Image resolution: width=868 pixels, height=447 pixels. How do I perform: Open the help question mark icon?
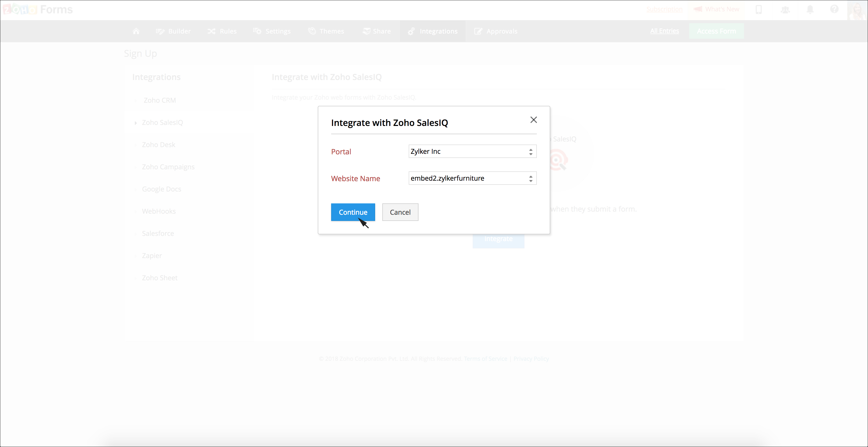pyautogui.click(x=834, y=9)
